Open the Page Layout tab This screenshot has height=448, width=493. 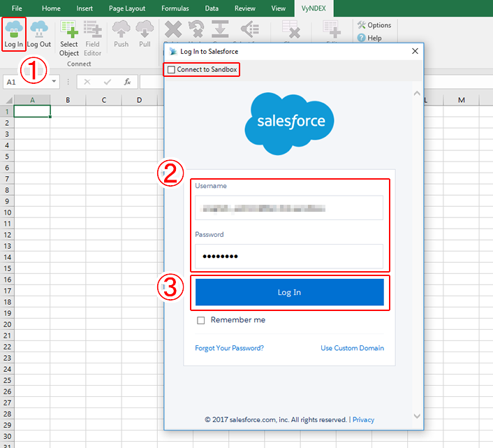tap(127, 8)
